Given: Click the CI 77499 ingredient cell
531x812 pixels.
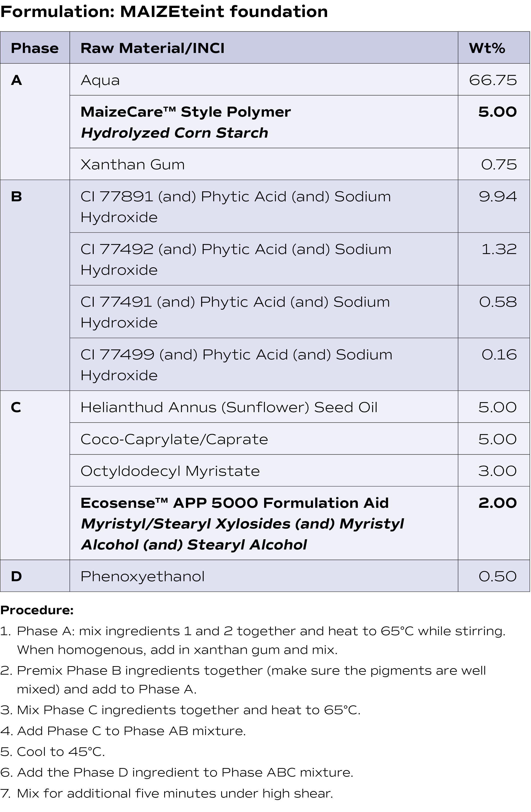Looking at the screenshot, I should 263,364.
